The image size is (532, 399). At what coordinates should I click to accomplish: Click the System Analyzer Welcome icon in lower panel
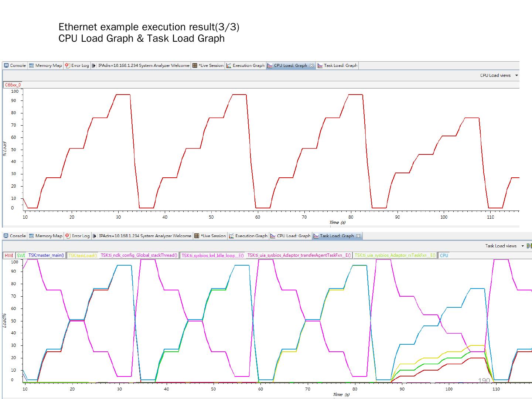pyautogui.click(x=95, y=236)
